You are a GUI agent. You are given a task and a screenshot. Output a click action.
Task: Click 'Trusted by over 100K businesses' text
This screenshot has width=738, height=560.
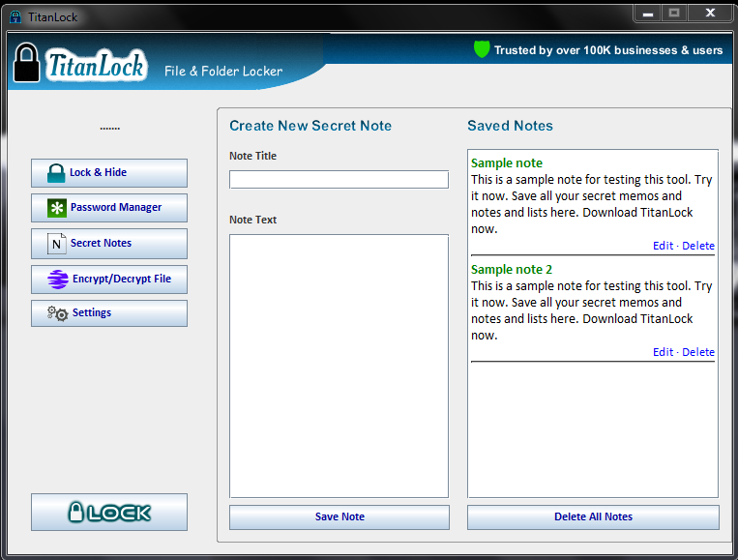608,50
